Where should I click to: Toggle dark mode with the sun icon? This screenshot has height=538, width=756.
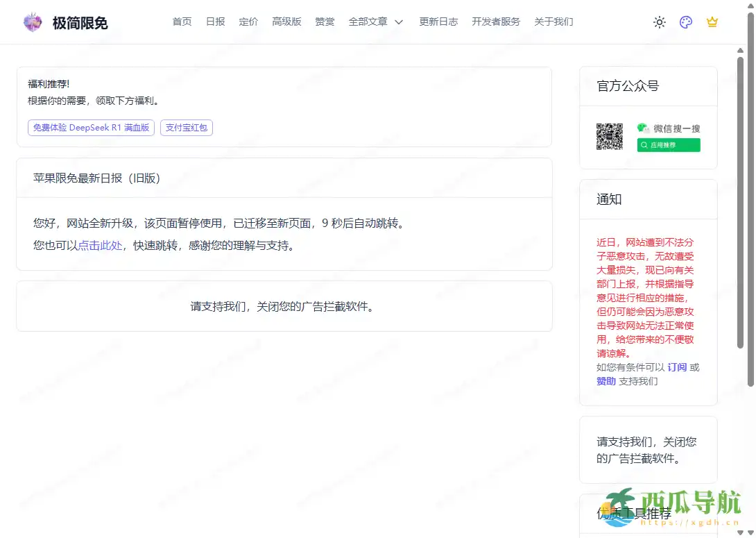pyautogui.click(x=659, y=22)
